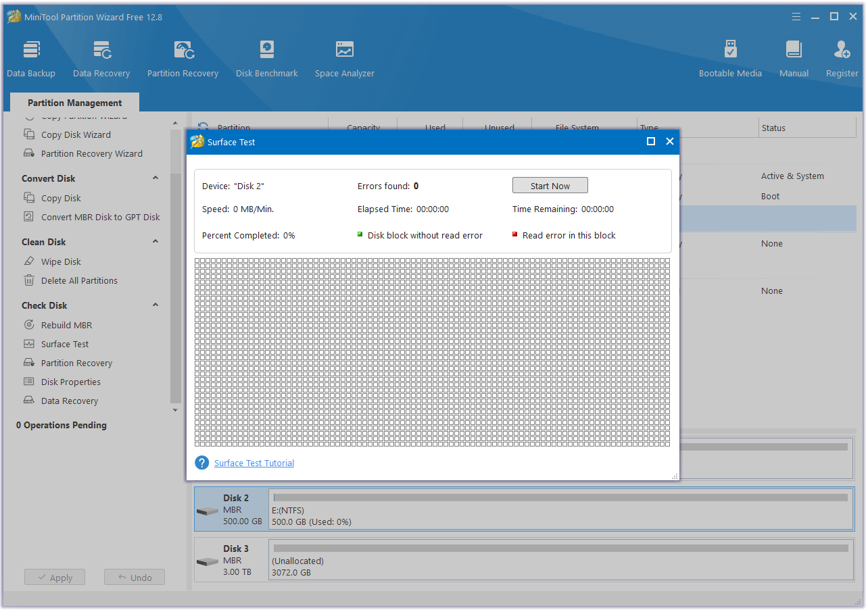Viewport: 868px width, 610px height.
Task: Open the main menu hamburger in title bar
Action: tap(797, 16)
